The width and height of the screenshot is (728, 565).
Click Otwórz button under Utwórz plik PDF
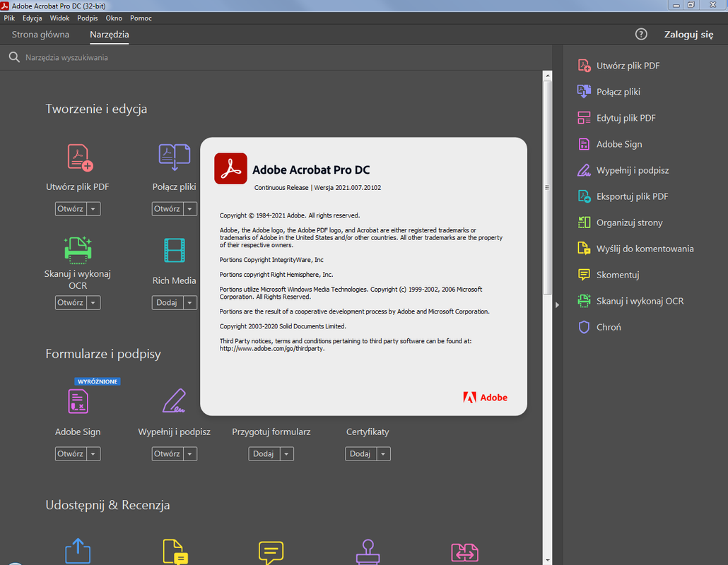pos(71,209)
